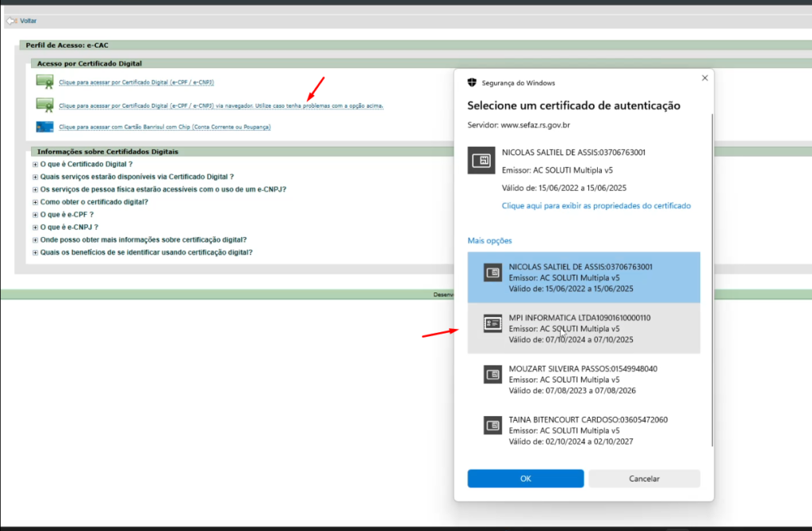Expand 'Como obter o certificado digital?' section
This screenshot has width=812, height=531.
(x=35, y=202)
